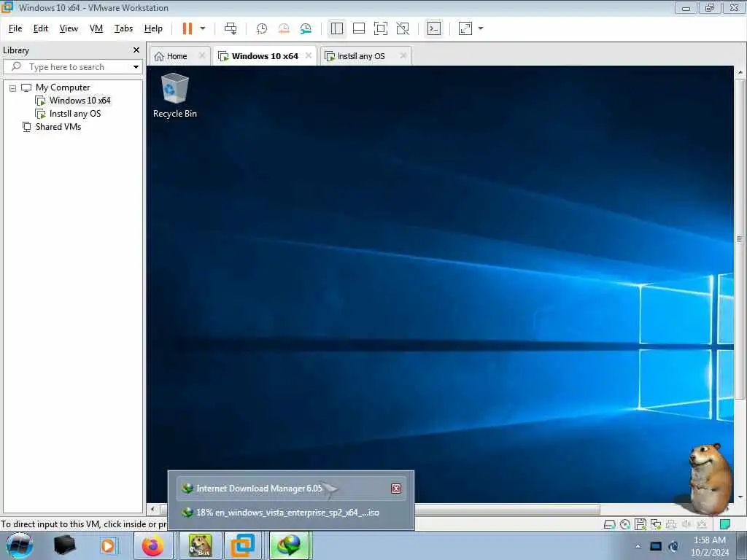Screen dimensions: 747x560
Task: Click the VMware Workstation taskbar icon
Action: (x=243, y=545)
